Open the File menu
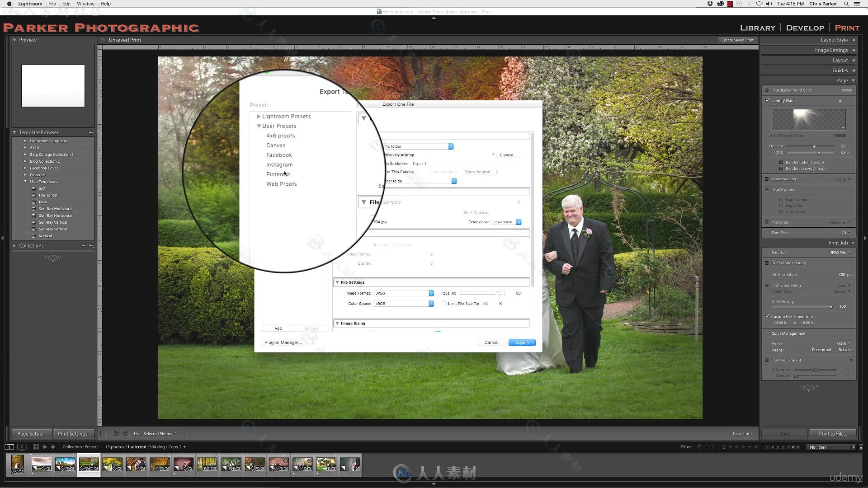Viewport: 868px width, 488px height. pyautogui.click(x=52, y=4)
